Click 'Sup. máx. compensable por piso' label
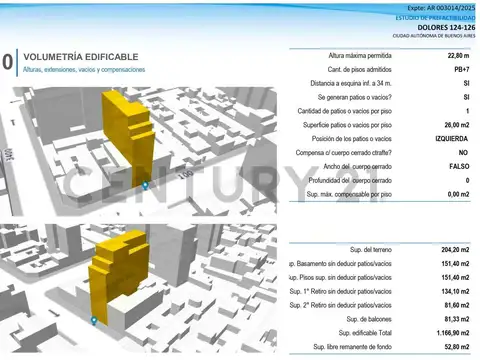Screen dimensions: 480x360 (x=349, y=194)
